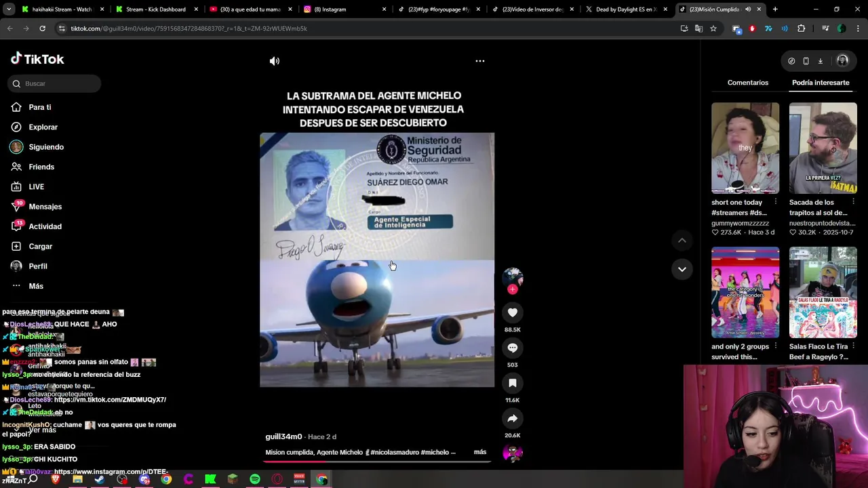Mute the tab via speaker icon
The width and height of the screenshot is (868, 488).
[x=748, y=9]
